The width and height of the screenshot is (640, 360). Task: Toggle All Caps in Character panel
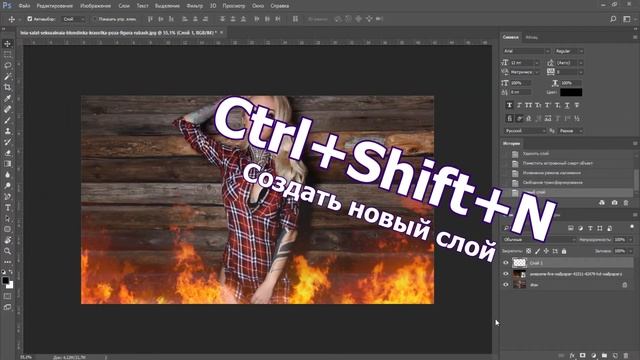click(x=529, y=105)
